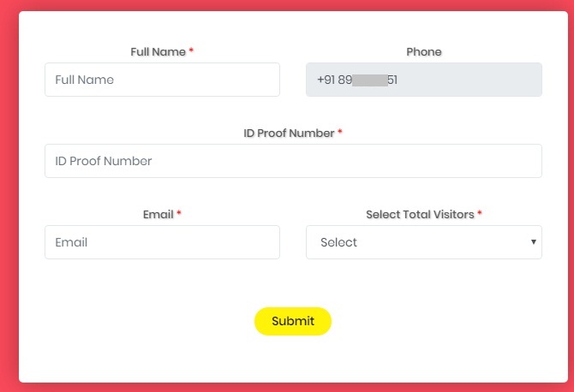Click the red asterisk next to Email
The image size is (574, 392).
(178, 215)
